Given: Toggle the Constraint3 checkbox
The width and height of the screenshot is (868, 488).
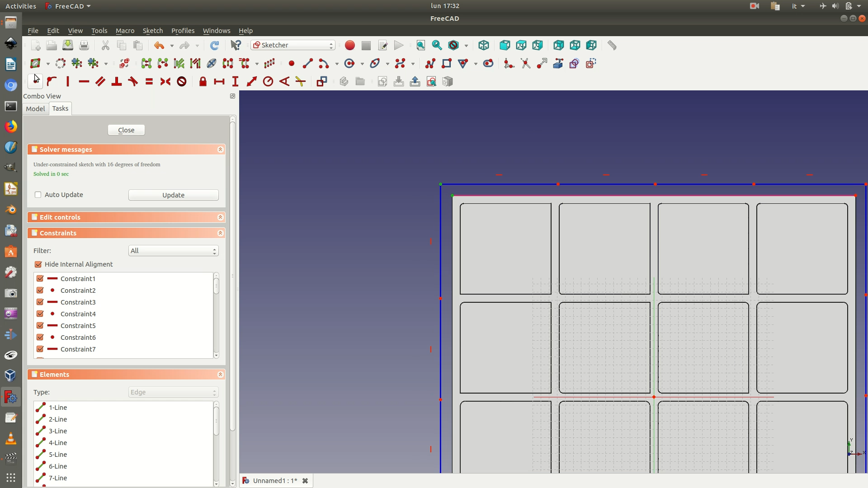Looking at the screenshot, I should tap(40, 302).
